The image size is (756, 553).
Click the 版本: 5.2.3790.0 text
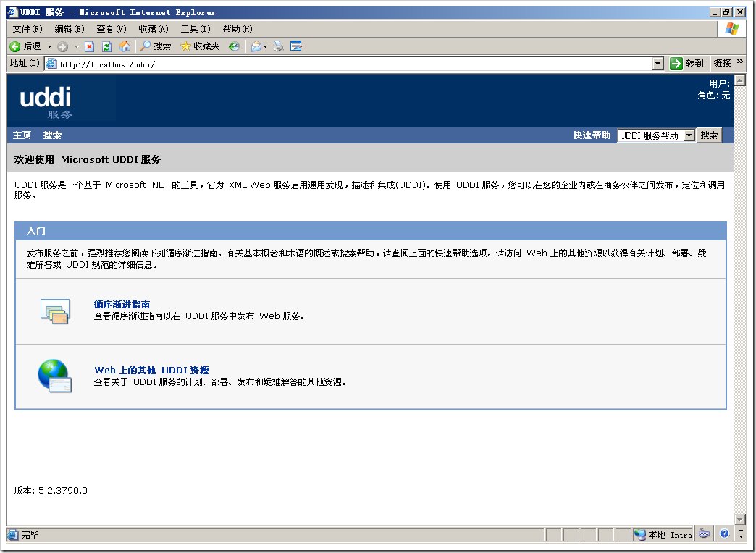(51, 490)
